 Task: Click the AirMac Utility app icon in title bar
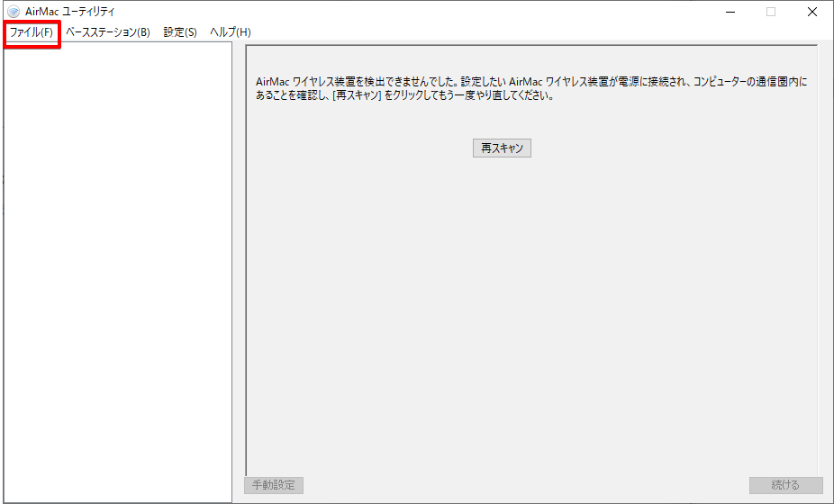[13, 12]
